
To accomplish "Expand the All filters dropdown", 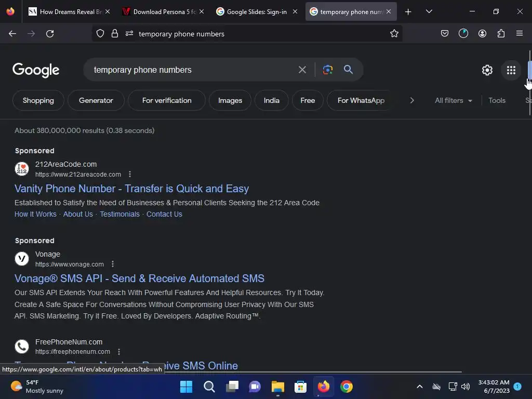I will pos(453,101).
